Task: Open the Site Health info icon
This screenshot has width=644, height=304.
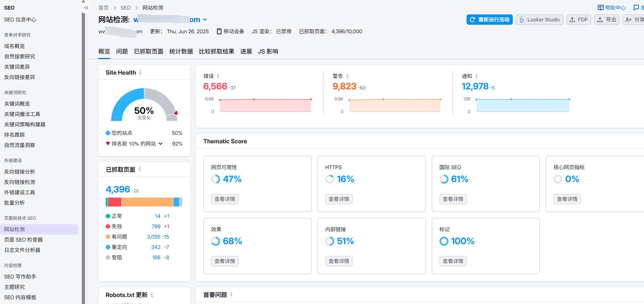Action: coord(140,72)
